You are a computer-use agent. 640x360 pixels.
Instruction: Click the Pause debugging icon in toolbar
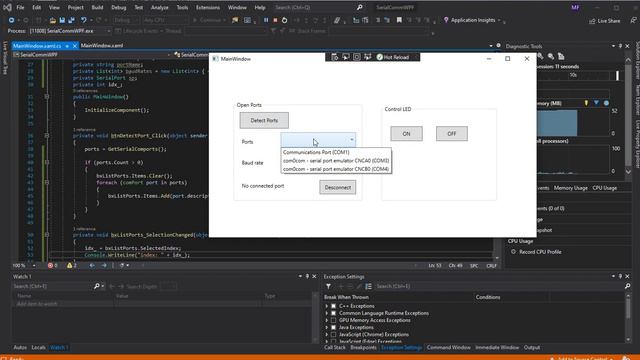(x=266, y=20)
